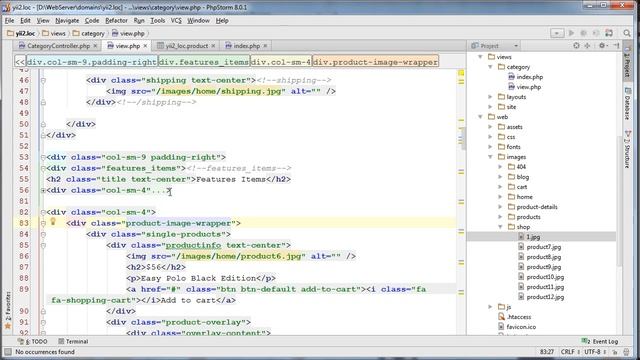
Task: Open Project panel settings gear
Action: click(x=602, y=46)
